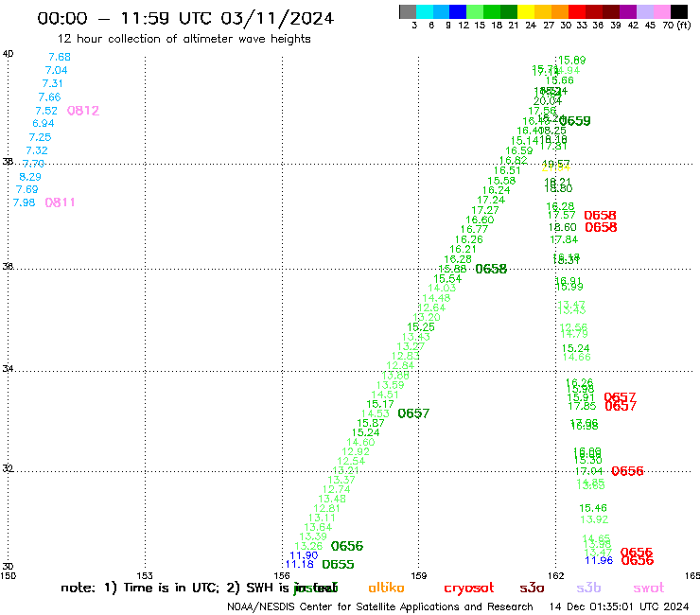700x615 pixels.
Task: Click the pink '0812' time stamp
Action: tap(83, 111)
